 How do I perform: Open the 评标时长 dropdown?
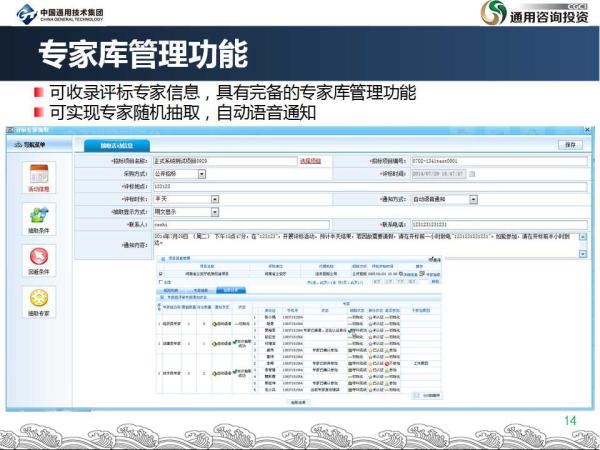click(214, 199)
